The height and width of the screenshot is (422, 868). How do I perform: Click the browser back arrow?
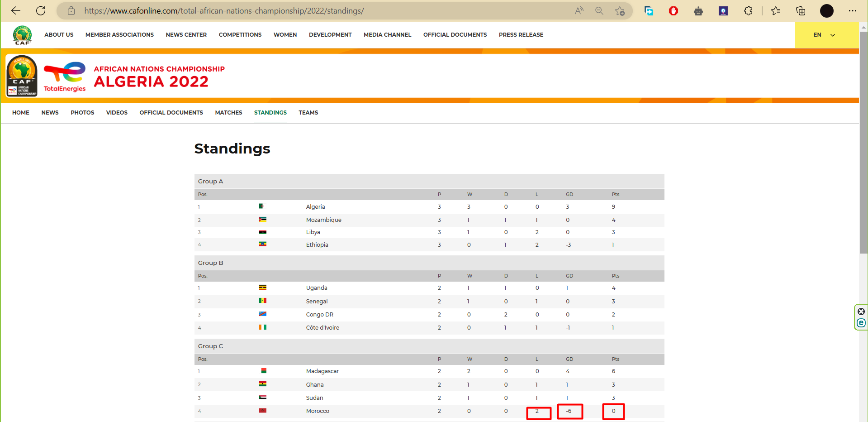(16, 11)
